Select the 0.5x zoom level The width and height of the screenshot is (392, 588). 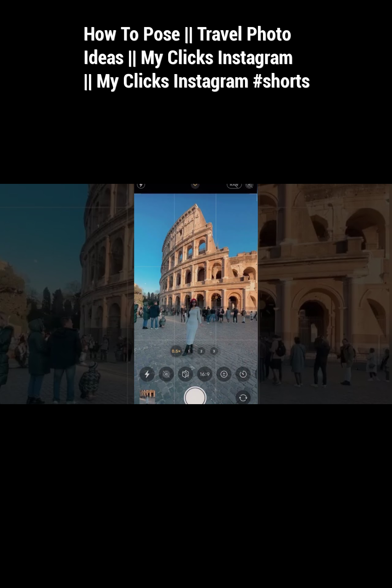coord(176,351)
